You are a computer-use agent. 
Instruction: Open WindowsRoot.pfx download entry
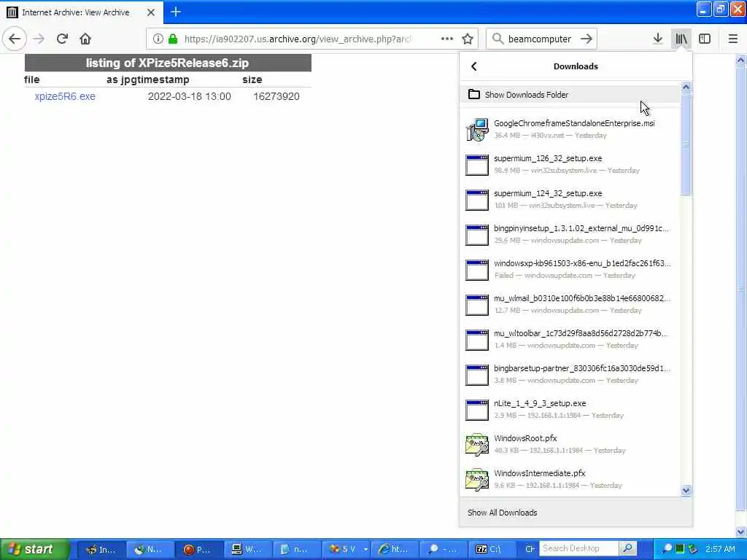(x=570, y=444)
